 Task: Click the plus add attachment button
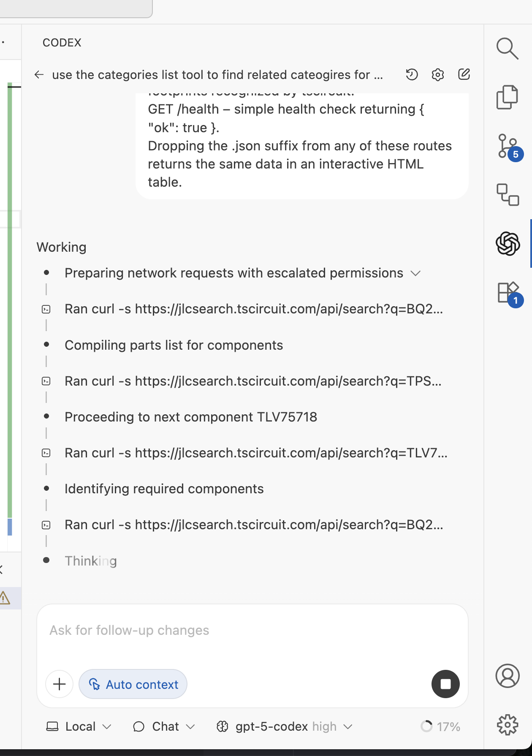(x=60, y=684)
